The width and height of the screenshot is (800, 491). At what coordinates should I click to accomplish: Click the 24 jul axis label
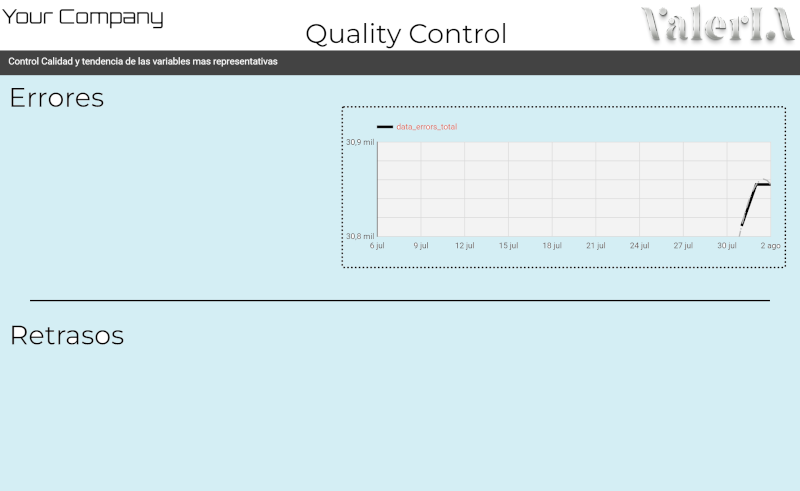pyautogui.click(x=639, y=246)
